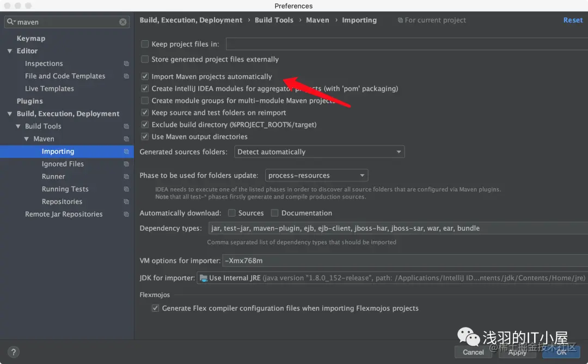Toggle Generate Flex compiler configuration files
Viewport: 588px width, 364px height.
coord(155,308)
